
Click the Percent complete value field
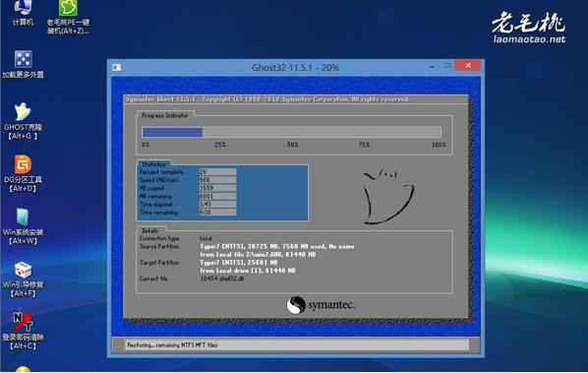(x=217, y=172)
